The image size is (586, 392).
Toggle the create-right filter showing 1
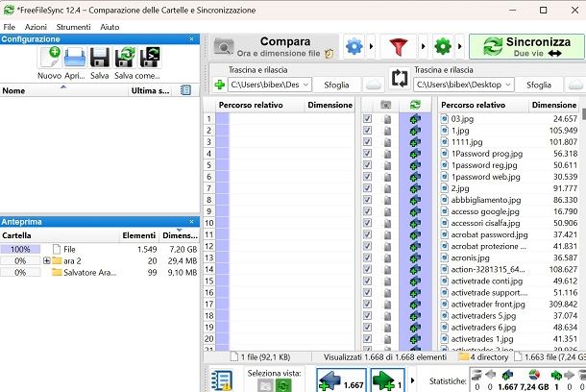[x=387, y=380]
